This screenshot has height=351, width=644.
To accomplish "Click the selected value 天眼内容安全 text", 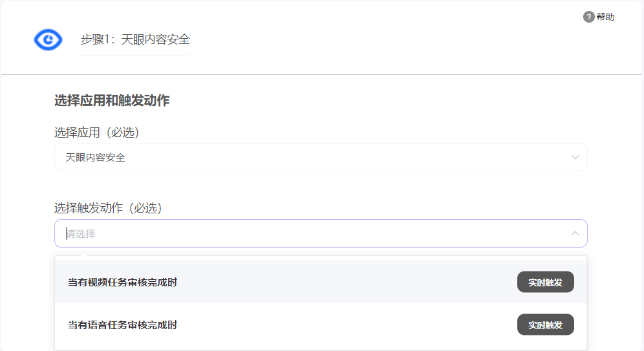I will (x=95, y=157).
